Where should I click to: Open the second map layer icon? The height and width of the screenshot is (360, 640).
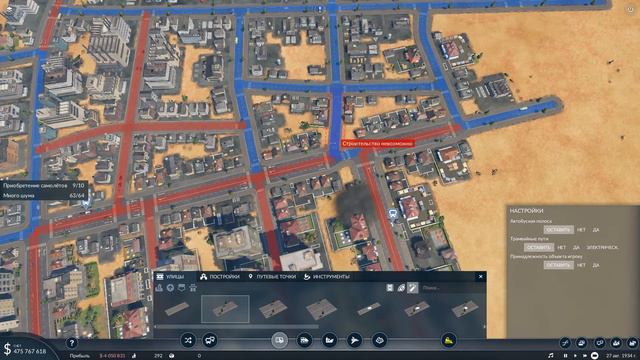(582, 343)
